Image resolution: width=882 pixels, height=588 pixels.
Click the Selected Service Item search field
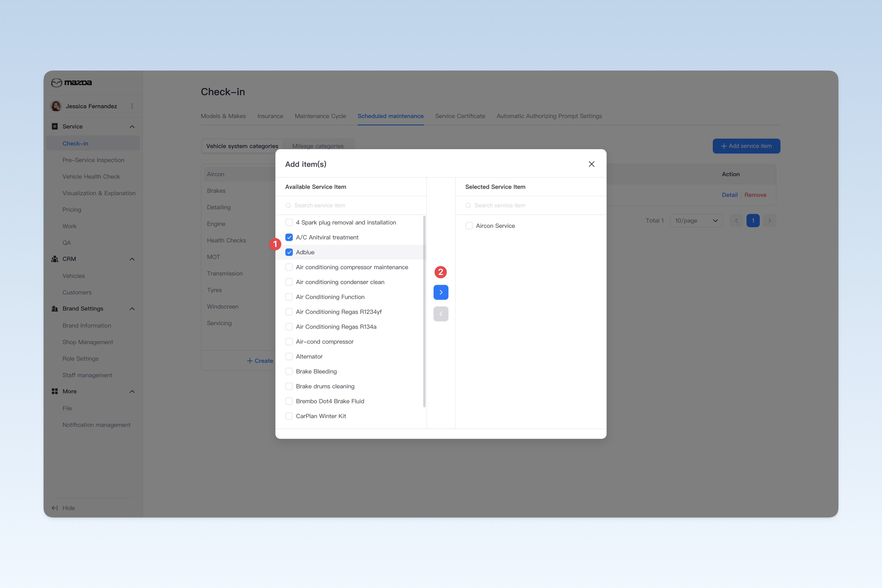coord(531,206)
